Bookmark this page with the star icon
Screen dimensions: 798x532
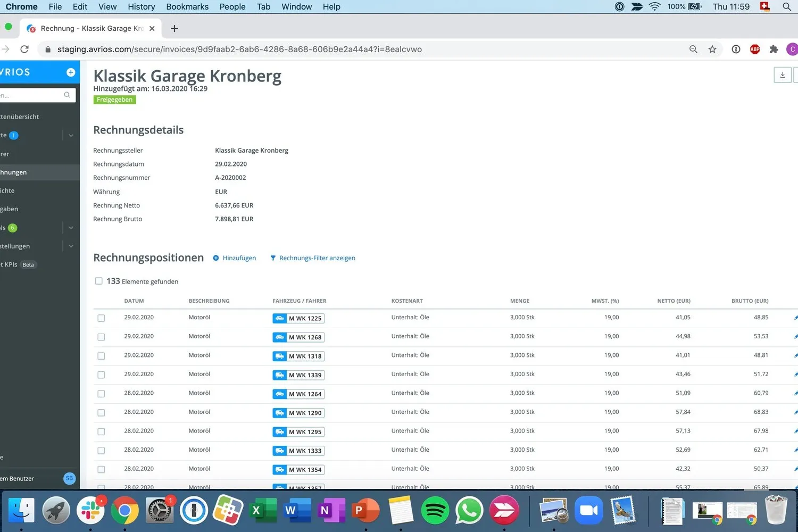(x=712, y=49)
